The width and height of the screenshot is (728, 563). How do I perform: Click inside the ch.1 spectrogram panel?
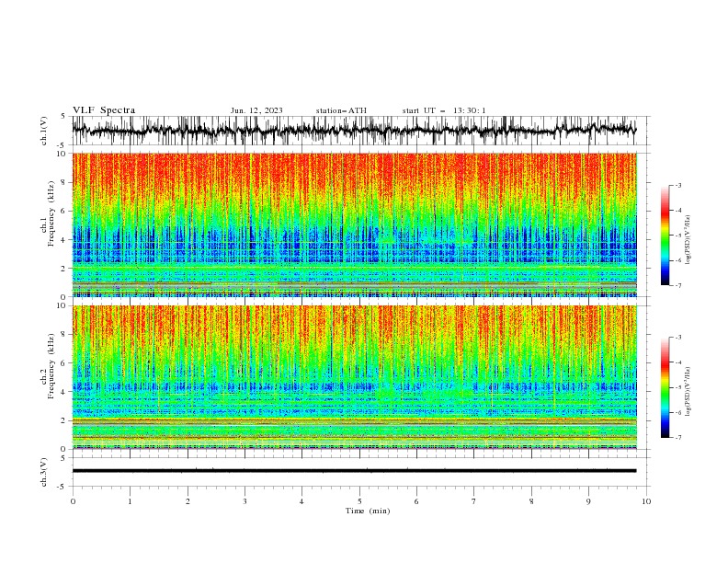355,224
